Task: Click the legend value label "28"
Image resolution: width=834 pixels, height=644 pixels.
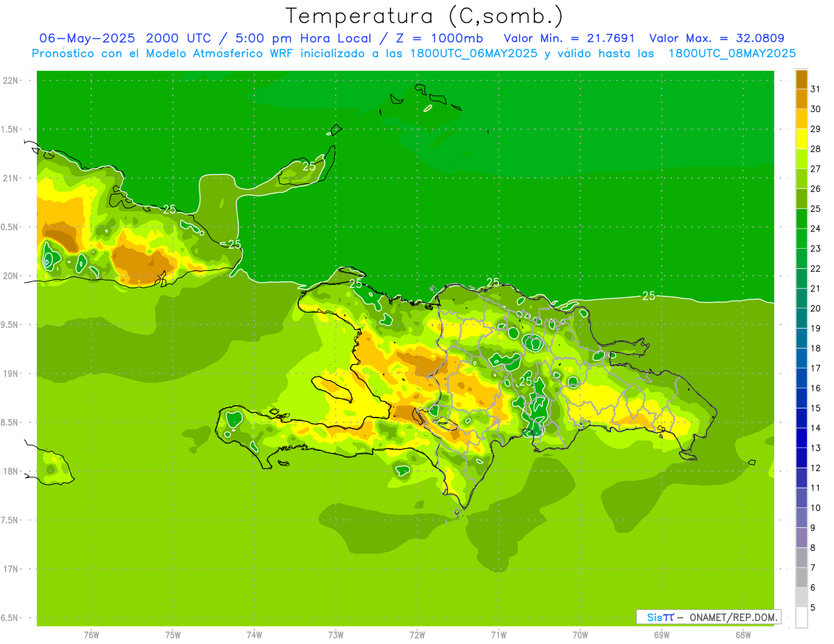Action: pyautogui.click(x=816, y=149)
